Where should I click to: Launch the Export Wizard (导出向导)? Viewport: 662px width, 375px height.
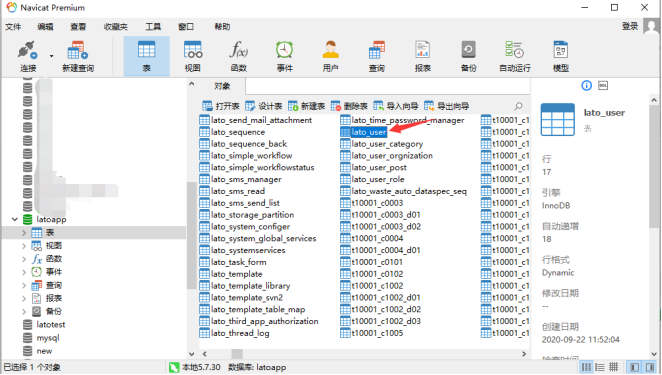coord(447,106)
